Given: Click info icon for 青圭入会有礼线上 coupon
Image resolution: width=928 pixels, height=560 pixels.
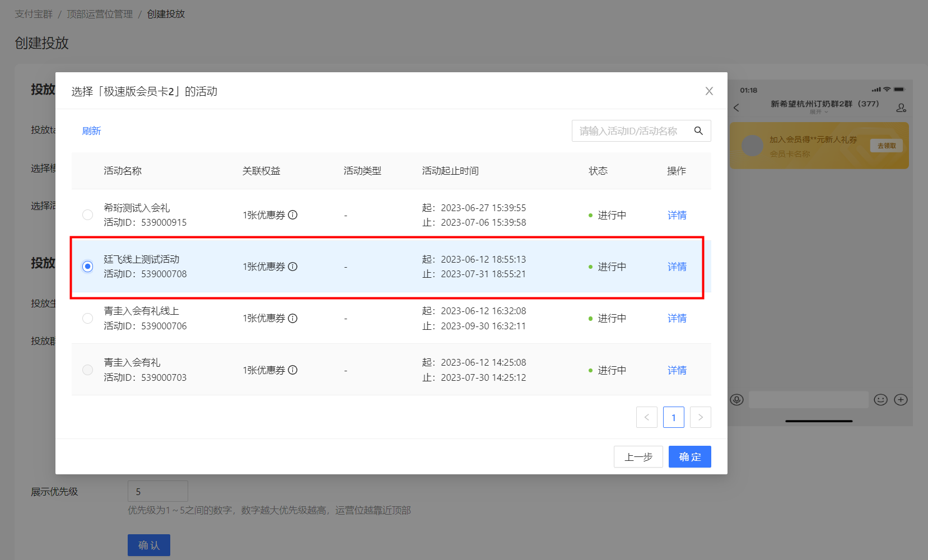Looking at the screenshot, I should [292, 318].
